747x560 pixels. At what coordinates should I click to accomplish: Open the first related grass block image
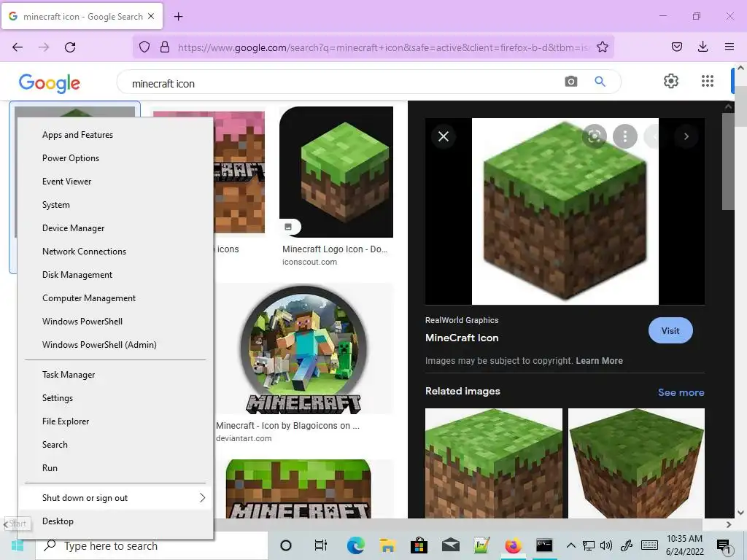click(x=494, y=463)
